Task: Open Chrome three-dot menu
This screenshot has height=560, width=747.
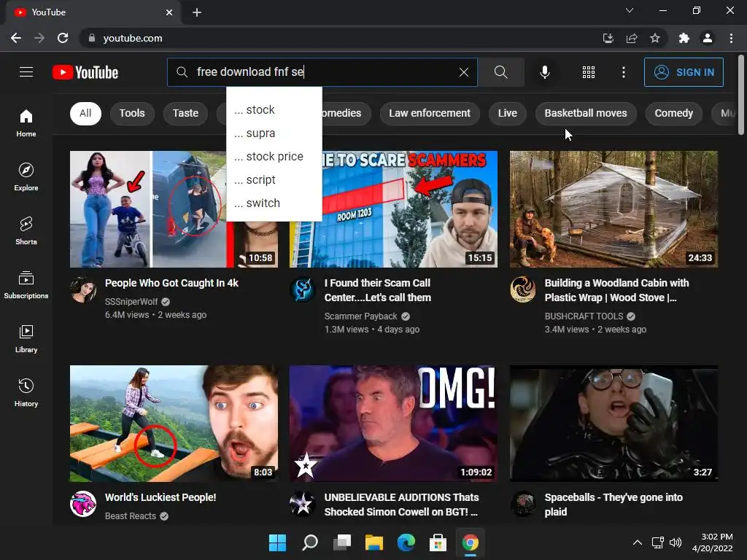Action: (731, 38)
